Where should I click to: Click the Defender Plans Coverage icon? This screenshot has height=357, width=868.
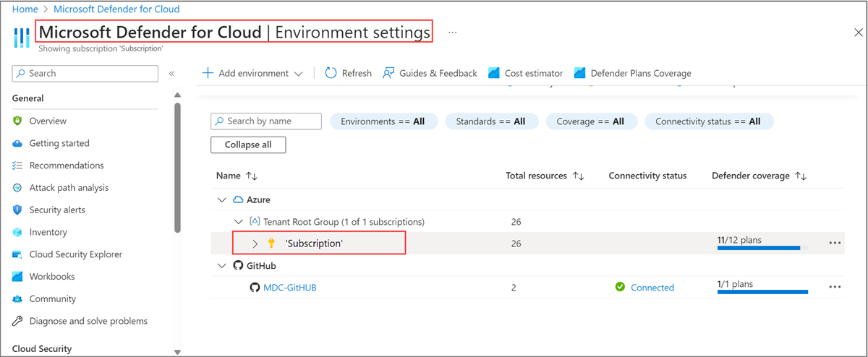pos(579,73)
